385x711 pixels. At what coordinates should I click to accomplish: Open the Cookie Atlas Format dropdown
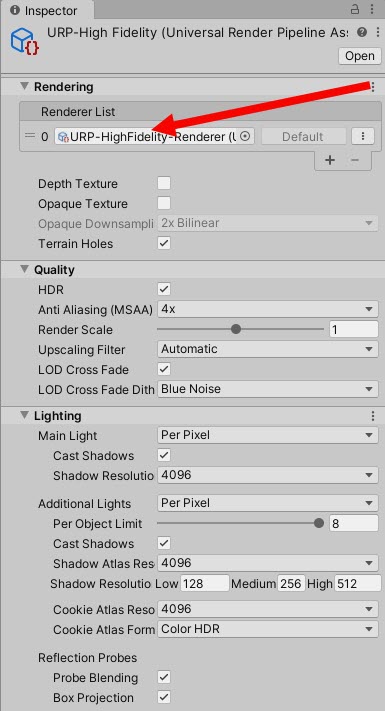[x=268, y=629]
